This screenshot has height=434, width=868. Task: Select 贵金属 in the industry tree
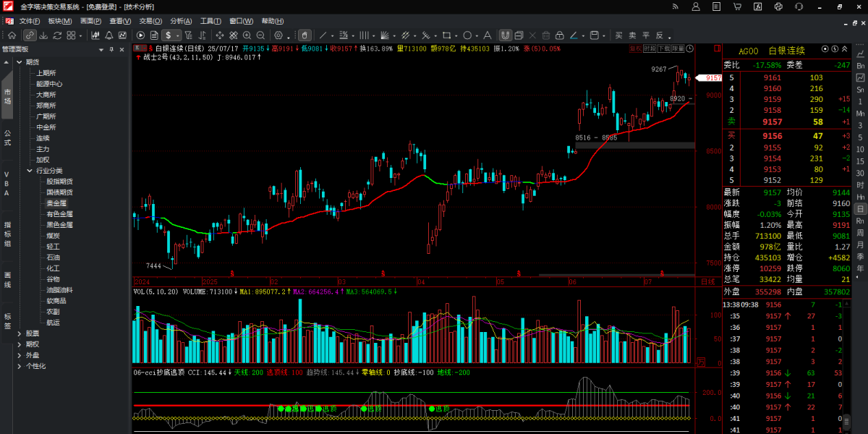tap(56, 203)
